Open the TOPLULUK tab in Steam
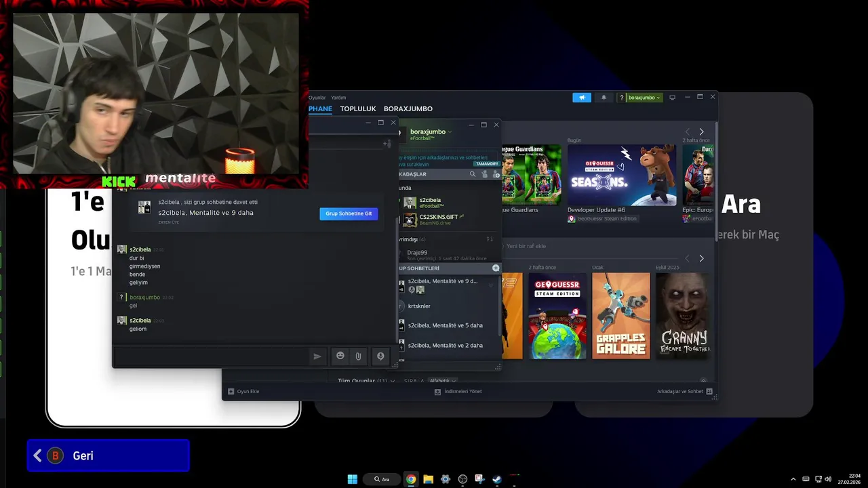Screen dimensions: 868x488 358,108
